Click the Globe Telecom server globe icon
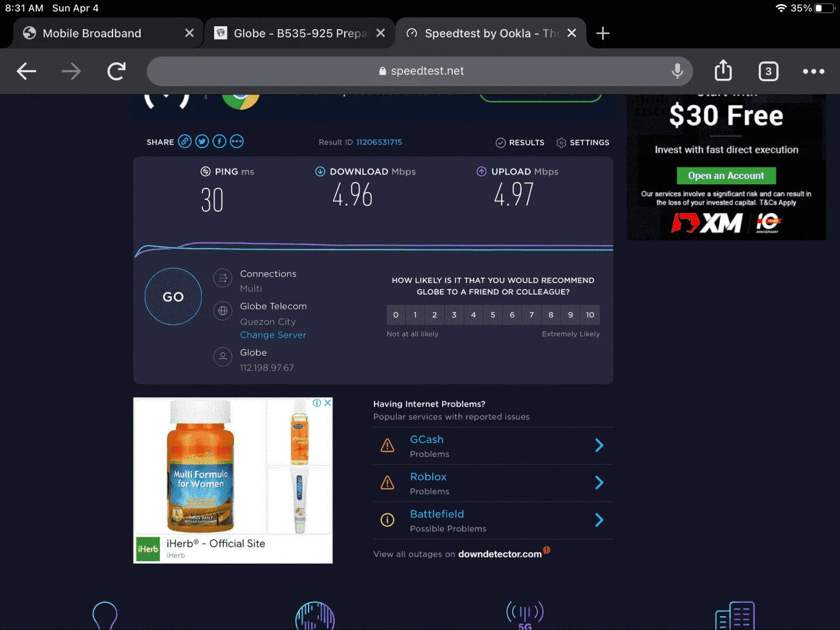 pyautogui.click(x=223, y=311)
